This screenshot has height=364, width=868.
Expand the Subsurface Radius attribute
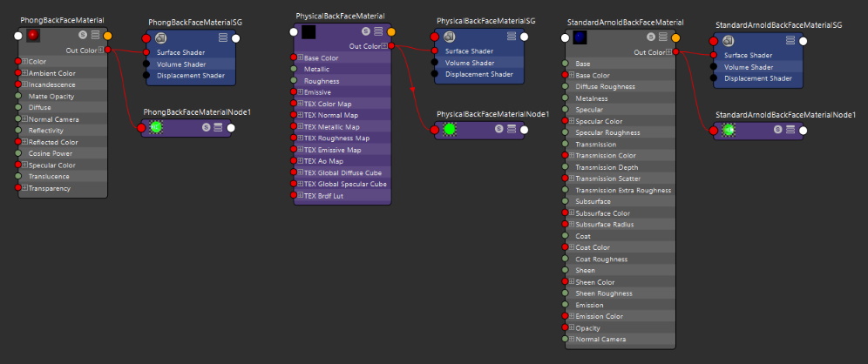pos(572,225)
